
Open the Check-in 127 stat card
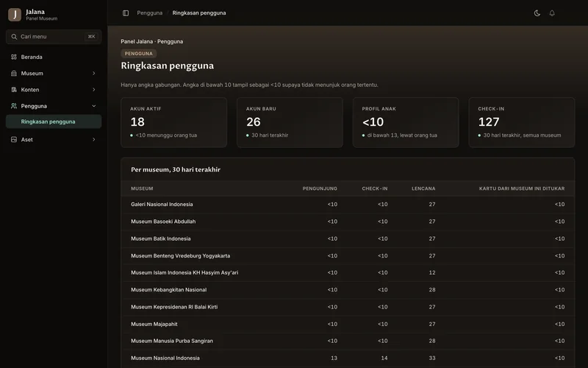click(x=522, y=122)
